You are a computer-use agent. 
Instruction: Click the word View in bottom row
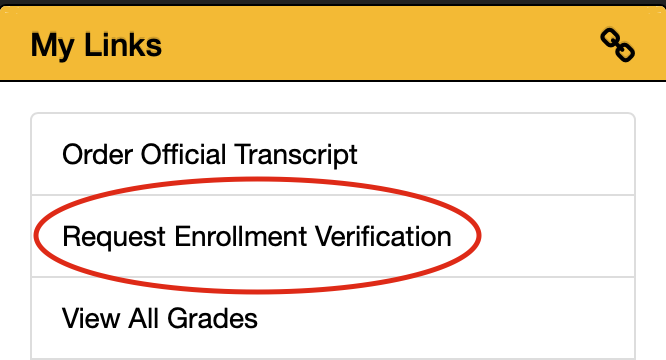91,318
